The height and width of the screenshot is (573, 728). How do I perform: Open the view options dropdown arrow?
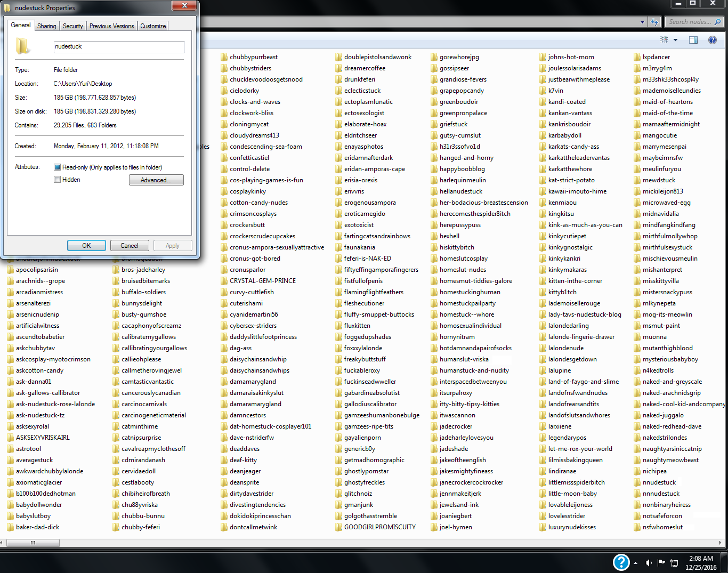click(675, 40)
